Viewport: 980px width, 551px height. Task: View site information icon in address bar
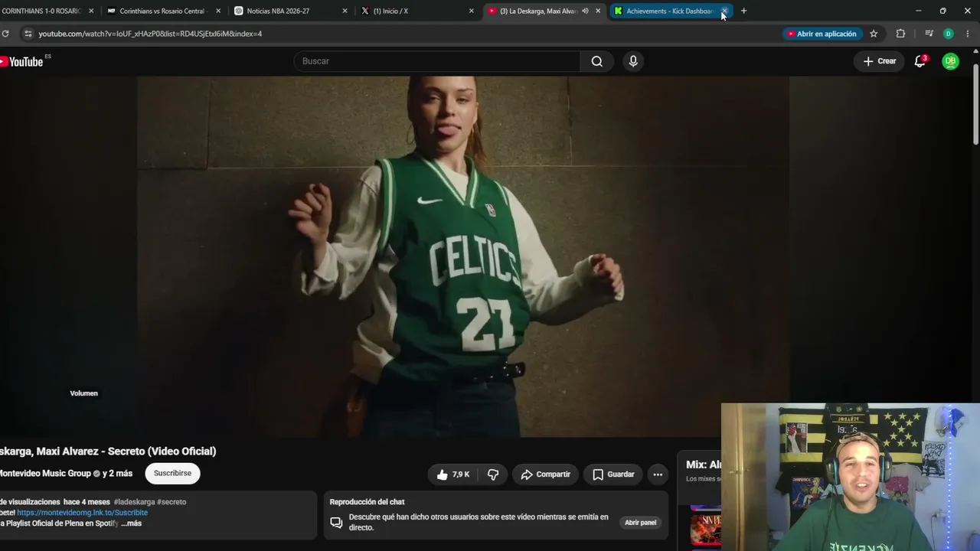(x=28, y=34)
